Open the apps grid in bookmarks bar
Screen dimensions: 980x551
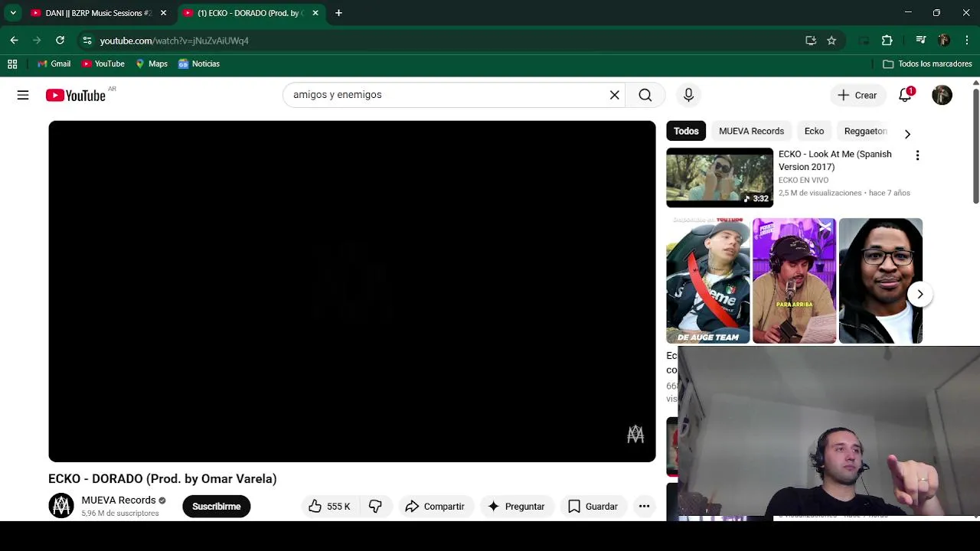(12, 64)
